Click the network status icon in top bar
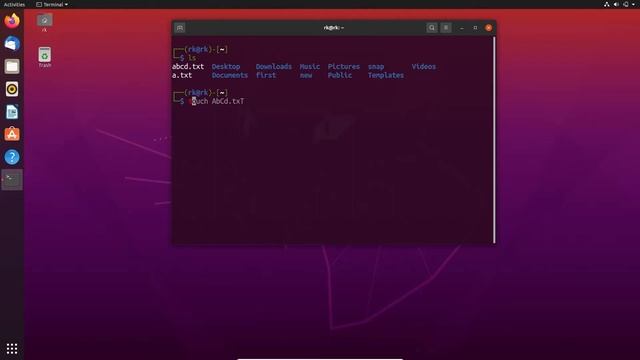The image size is (640, 360). click(x=607, y=4)
